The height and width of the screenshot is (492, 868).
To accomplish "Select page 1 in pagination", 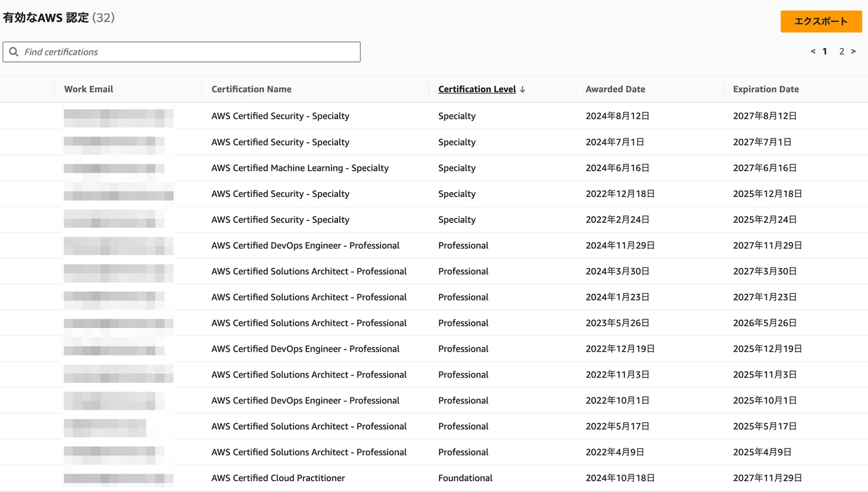I will (x=825, y=52).
